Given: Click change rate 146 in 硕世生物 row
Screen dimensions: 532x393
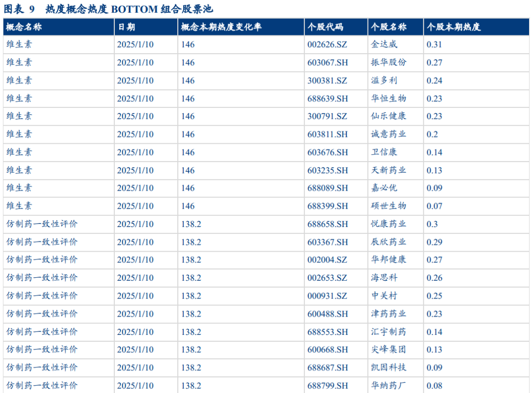Looking at the screenshot, I should [x=188, y=206].
